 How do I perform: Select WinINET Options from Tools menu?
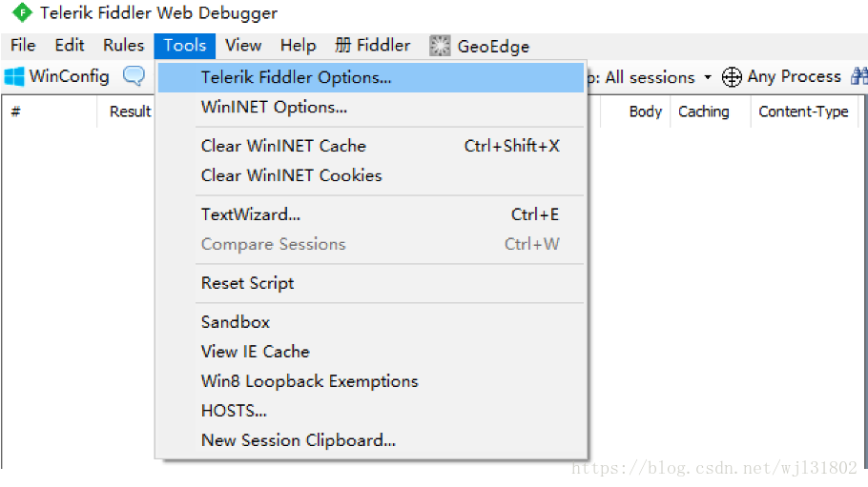(274, 107)
